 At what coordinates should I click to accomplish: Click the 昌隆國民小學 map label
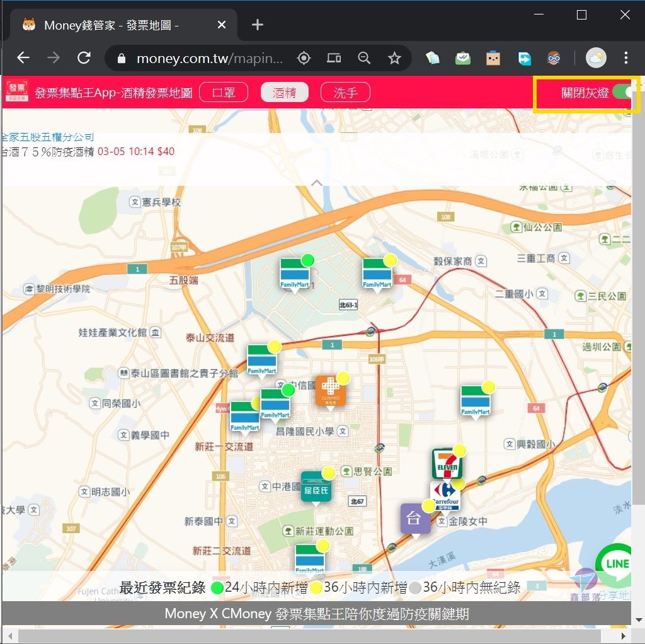[312, 431]
